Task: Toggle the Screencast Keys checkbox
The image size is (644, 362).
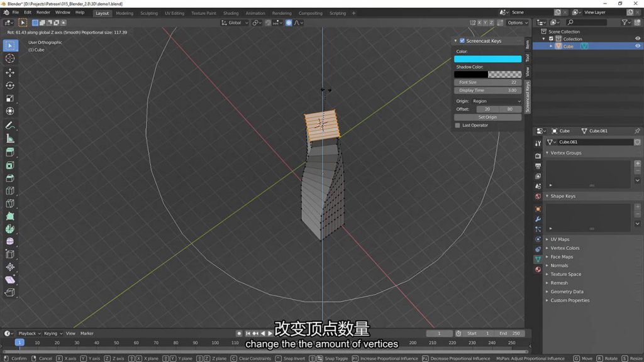Action: coord(462,41)
